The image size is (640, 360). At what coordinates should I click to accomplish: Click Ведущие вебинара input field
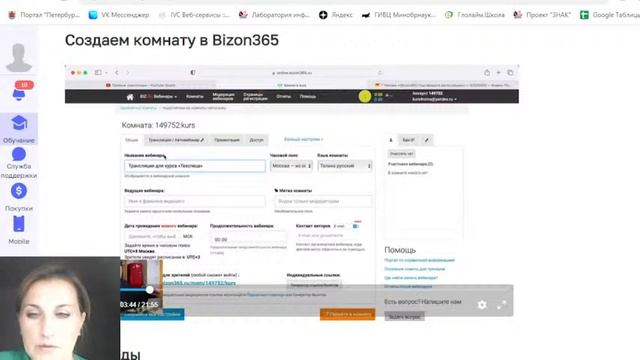(x=195, y=201)
